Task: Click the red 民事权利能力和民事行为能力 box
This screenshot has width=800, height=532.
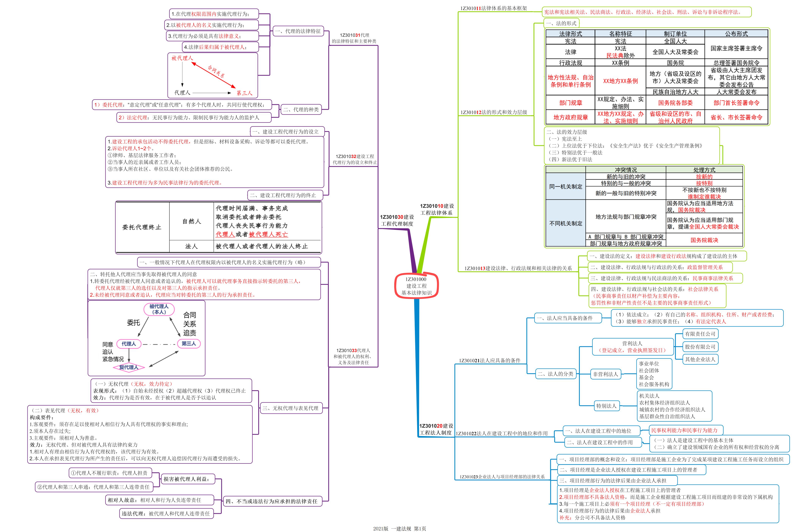Action: [686, 430]
